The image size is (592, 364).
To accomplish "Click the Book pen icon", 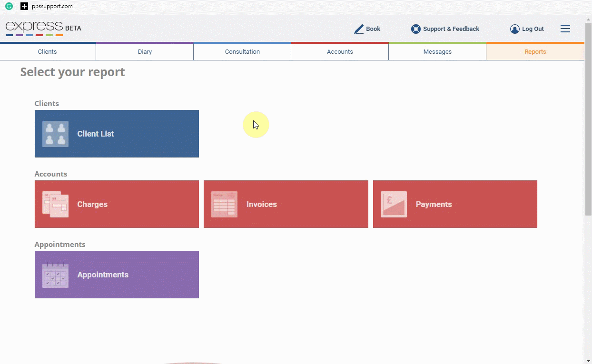I will click(x=359, y=29).
